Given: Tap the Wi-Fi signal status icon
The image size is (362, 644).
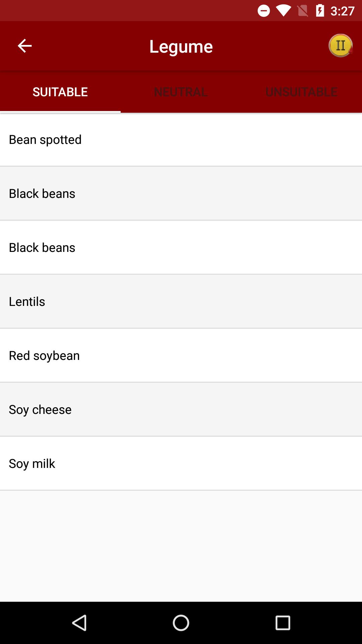Looking at the screenshot, I should (283, 11).
